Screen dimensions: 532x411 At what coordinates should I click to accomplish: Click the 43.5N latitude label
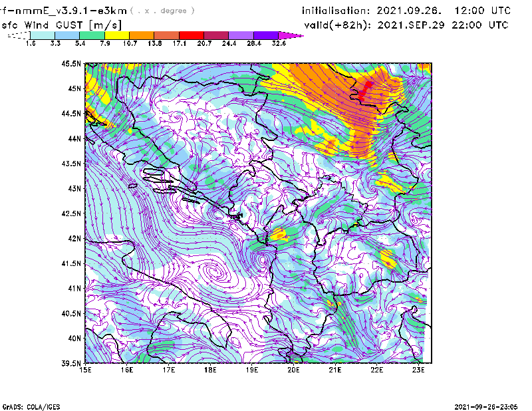71,164
